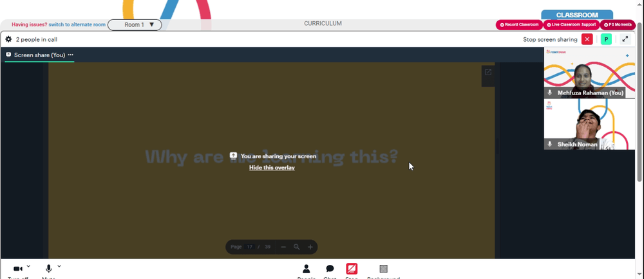Click magnifier zoom icon in page toolbar
The image size is (644, 279).
(x=296, y=247)
